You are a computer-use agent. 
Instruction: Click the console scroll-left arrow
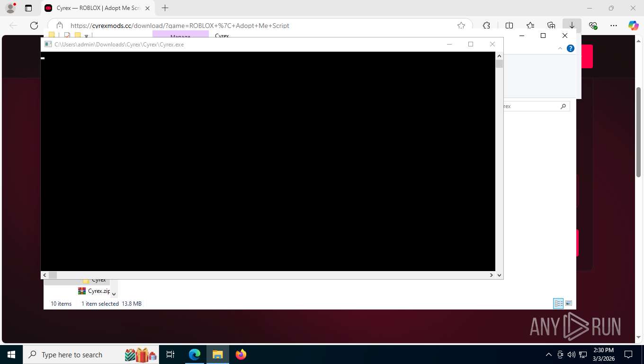pyautogui.click(x=45, y=275)
